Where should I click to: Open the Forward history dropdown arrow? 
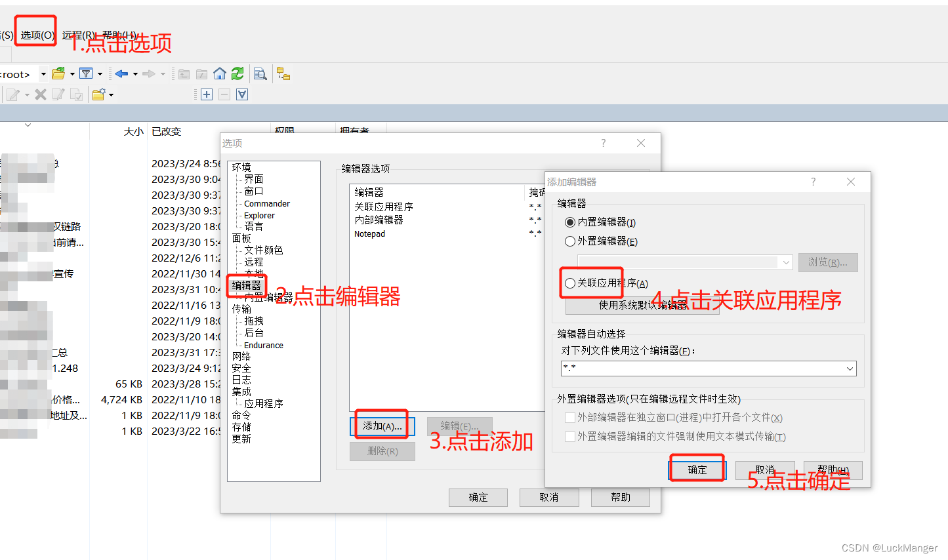pyautogui.click(x=163, y=74)
